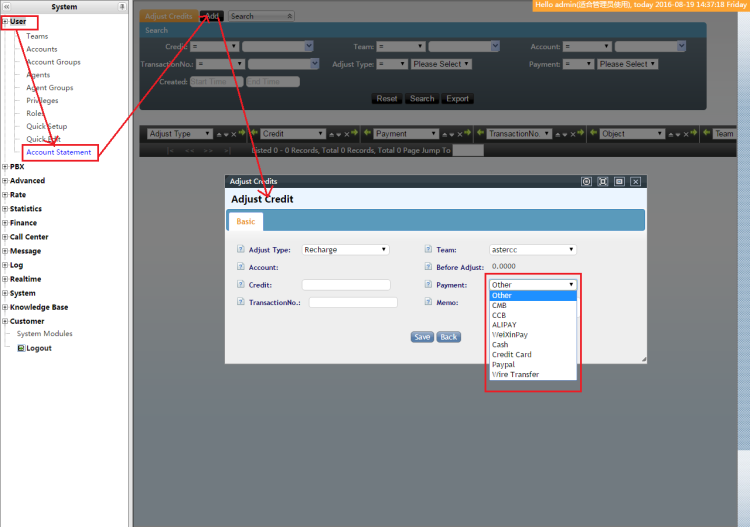Select ALIPAY from the Payment list
This screenshot has height=527, width=750.
tap(505, 325)
